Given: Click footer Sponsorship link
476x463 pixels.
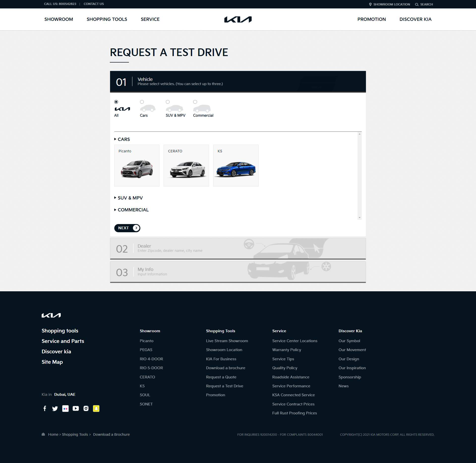Looking at the screenshot, I should coord(350,377).
